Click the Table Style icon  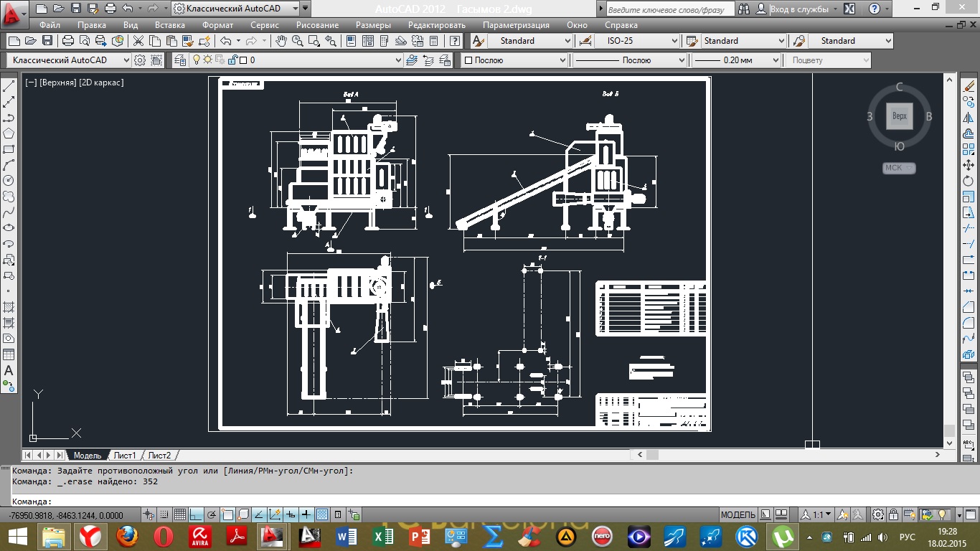[692, 41]
